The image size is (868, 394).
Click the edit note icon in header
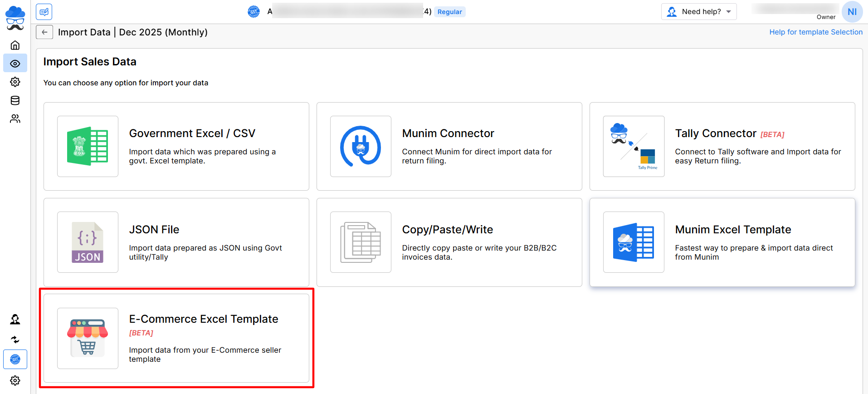coord(44,12)
